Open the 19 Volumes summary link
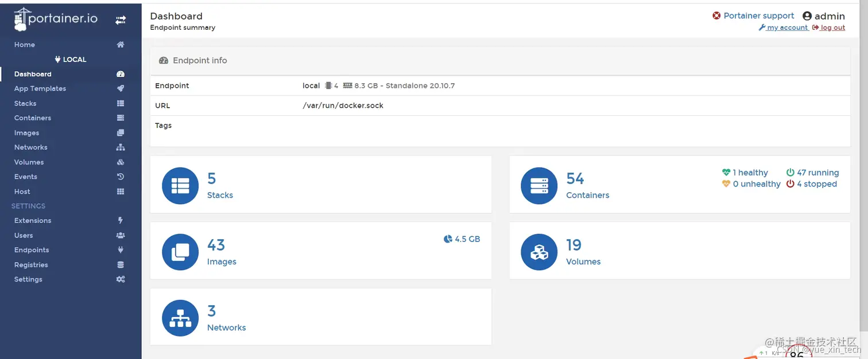 pyautogui.click(x=680, y=251)
